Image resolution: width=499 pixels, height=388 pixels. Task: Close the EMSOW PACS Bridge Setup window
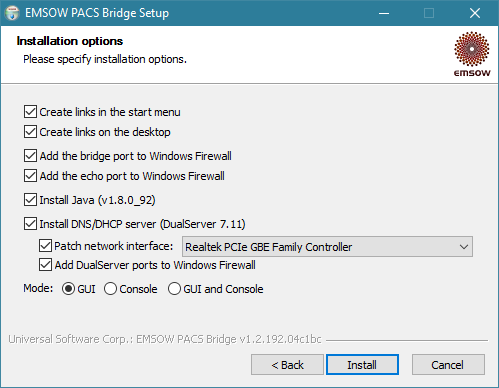(x=475, y=13)
